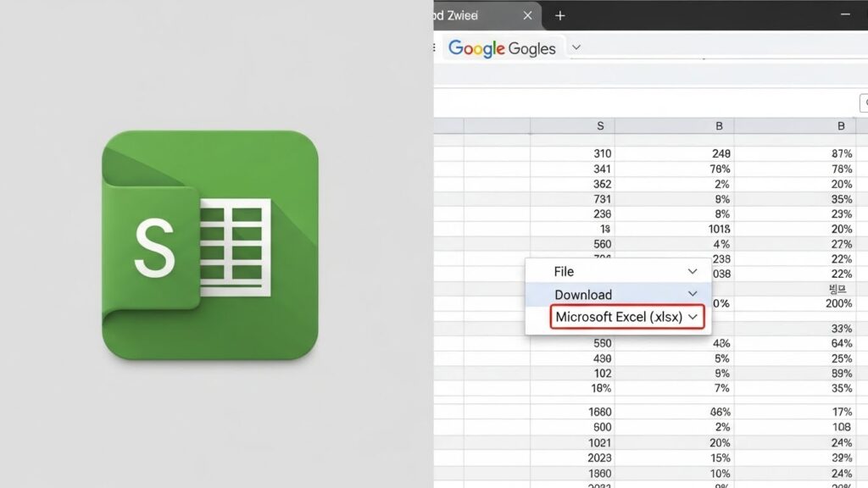Screen dimensions: 868x488
Task: Choose Download from the popup menu
Action: click(x=583, y=295)
